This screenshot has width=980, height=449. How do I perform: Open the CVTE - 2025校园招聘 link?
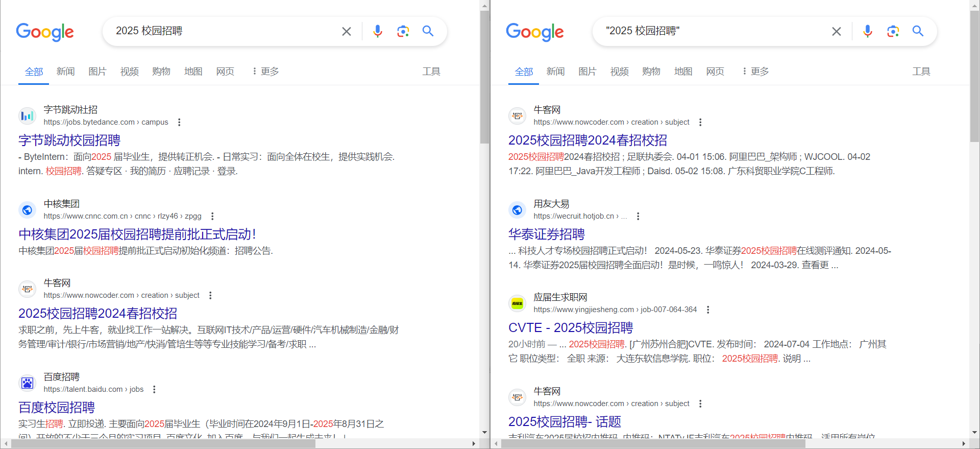[x=571, y=328]
